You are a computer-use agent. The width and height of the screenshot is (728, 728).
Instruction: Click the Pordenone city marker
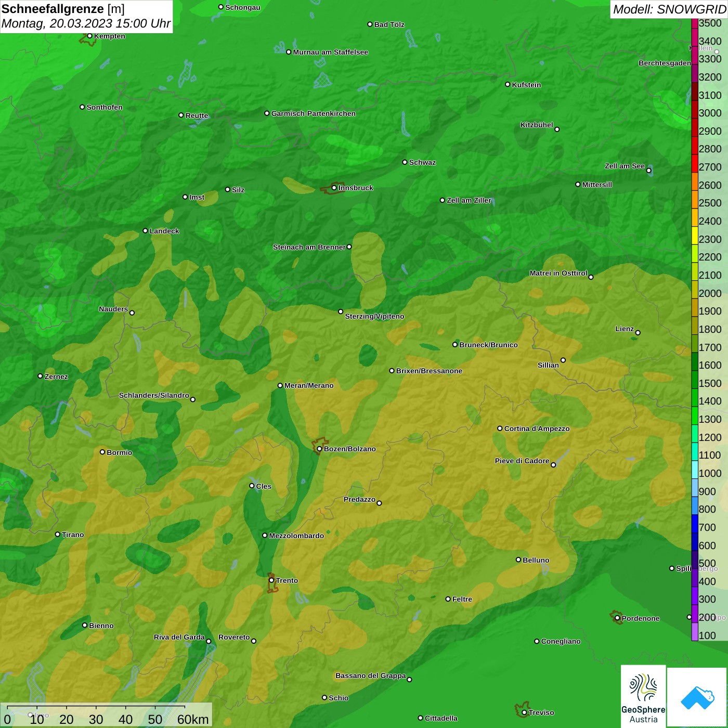[617, 618]
